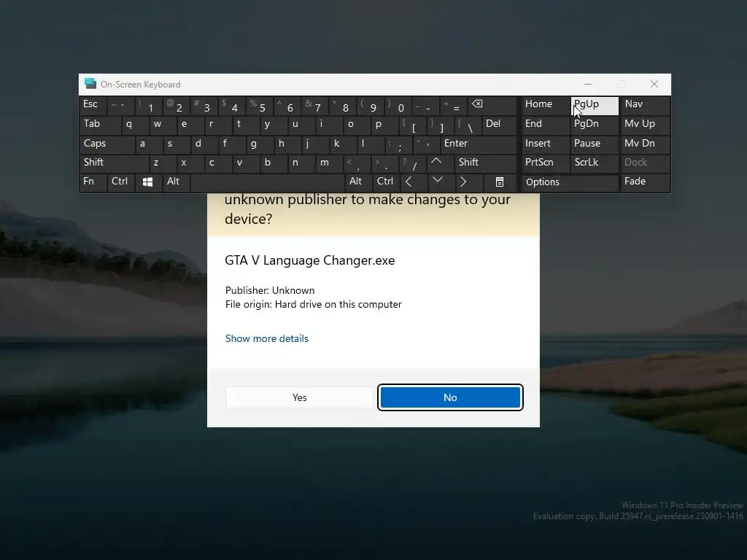The image size is (747, 560).
Task: Click the semicolon key
Action: (398, 144)
